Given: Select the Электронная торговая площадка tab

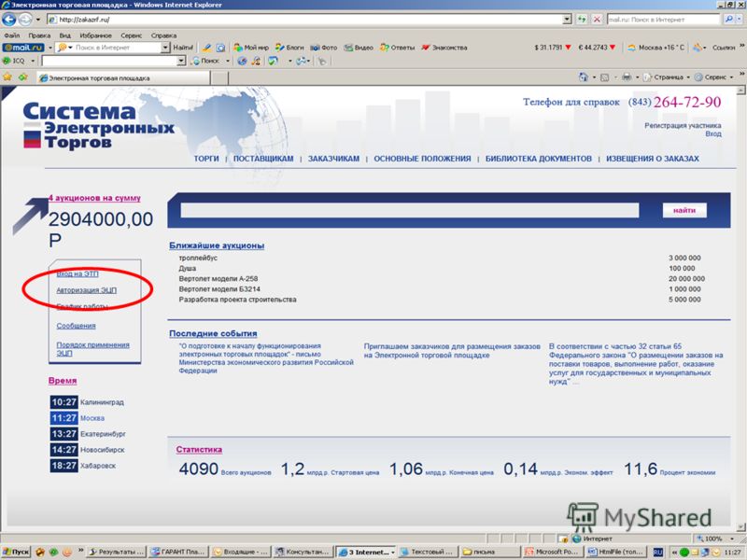Looking at the screenshot, I should coord(123,78).
